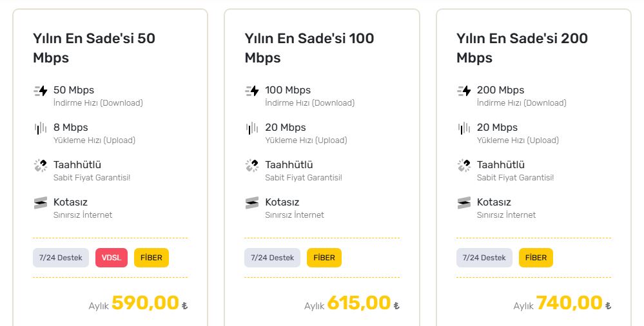Click the upload speed icon in 50 Mbps plan
This screenshot has height=326, width=644.
point(41,128)
